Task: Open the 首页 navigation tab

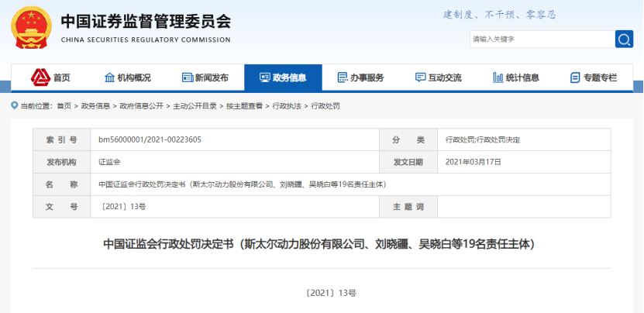Action: [x=50, y=77]
